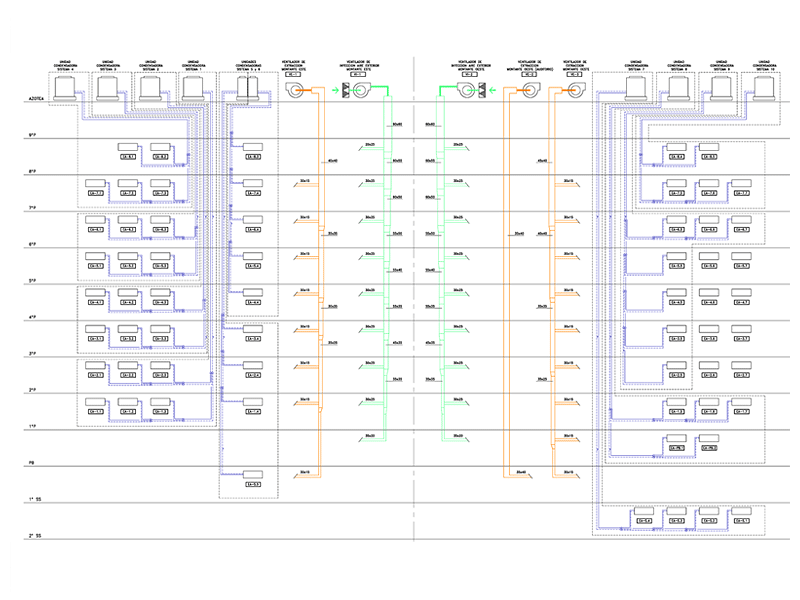Click the AZOTEA level label
This screenshot has height=600, width=800.
[37, 100]
